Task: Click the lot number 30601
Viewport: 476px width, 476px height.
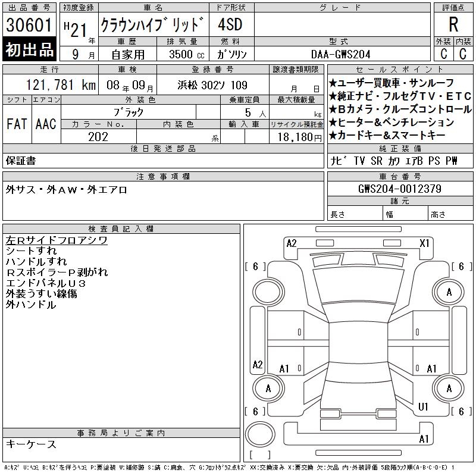Action: pos(29,25)
